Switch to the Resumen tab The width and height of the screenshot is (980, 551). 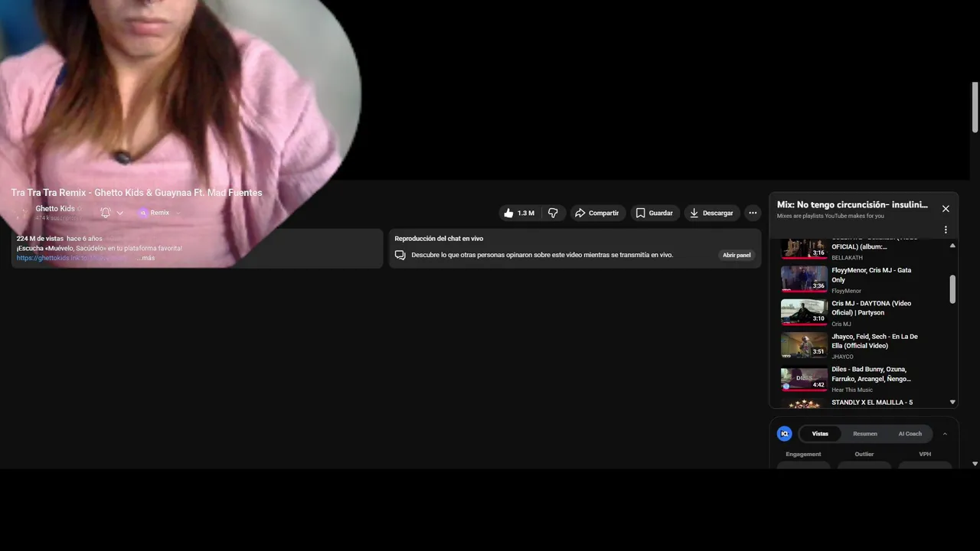[865, 434]
